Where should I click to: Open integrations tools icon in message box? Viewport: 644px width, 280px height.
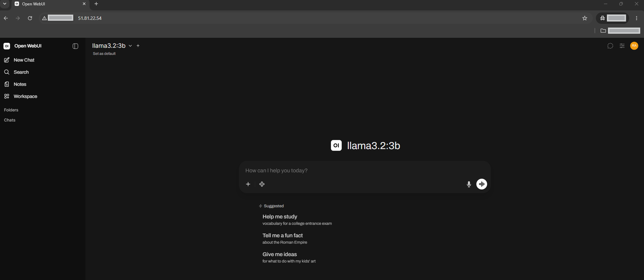click(262, 184)
